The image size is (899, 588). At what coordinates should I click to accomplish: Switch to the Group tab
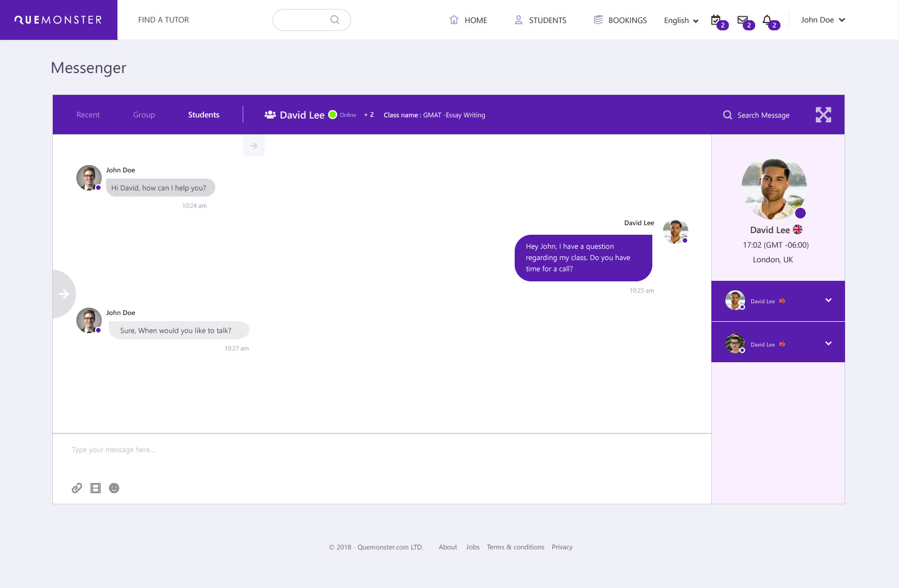144,115
